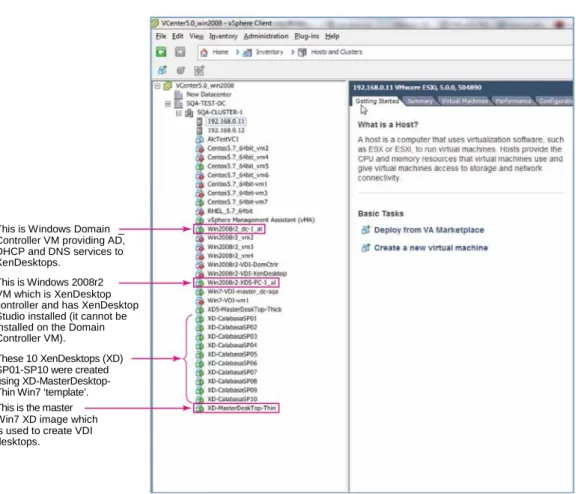Click the Inventory breadcrumb icon

(x=247, y=53)
